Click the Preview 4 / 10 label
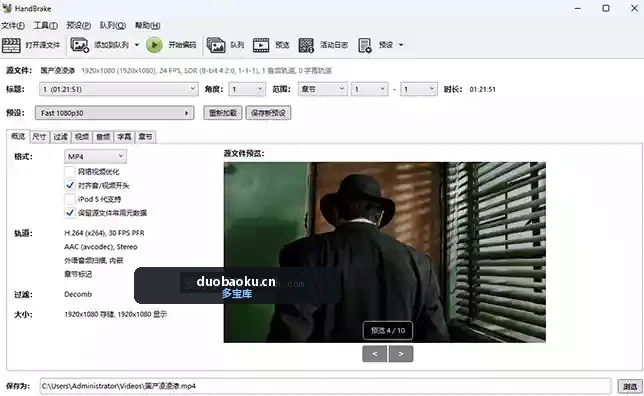This screenshot has width=644, height=396. (x=388, y=330)
